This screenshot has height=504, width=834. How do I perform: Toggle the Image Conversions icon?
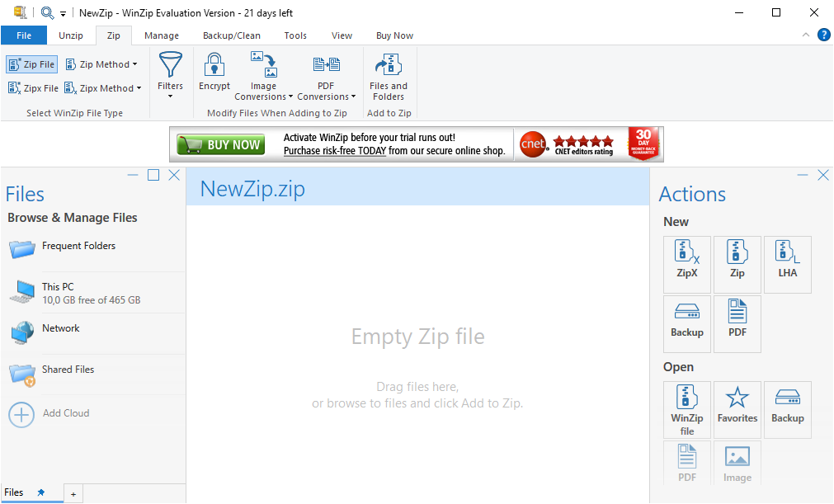(264, 64)
